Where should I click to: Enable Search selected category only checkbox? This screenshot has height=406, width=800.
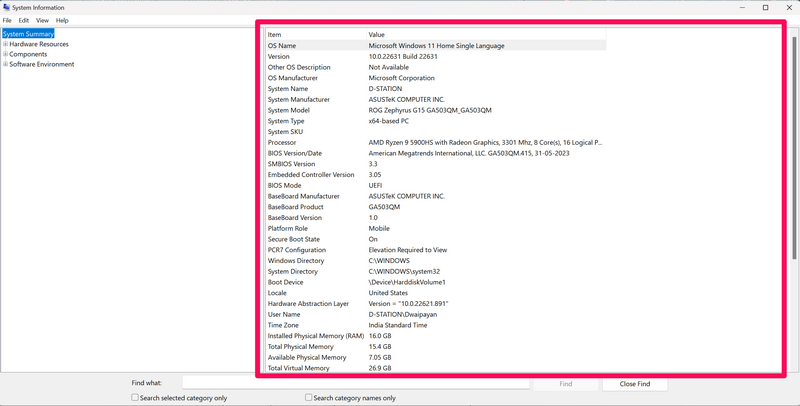pyautogui.click(x=135, y=398)
